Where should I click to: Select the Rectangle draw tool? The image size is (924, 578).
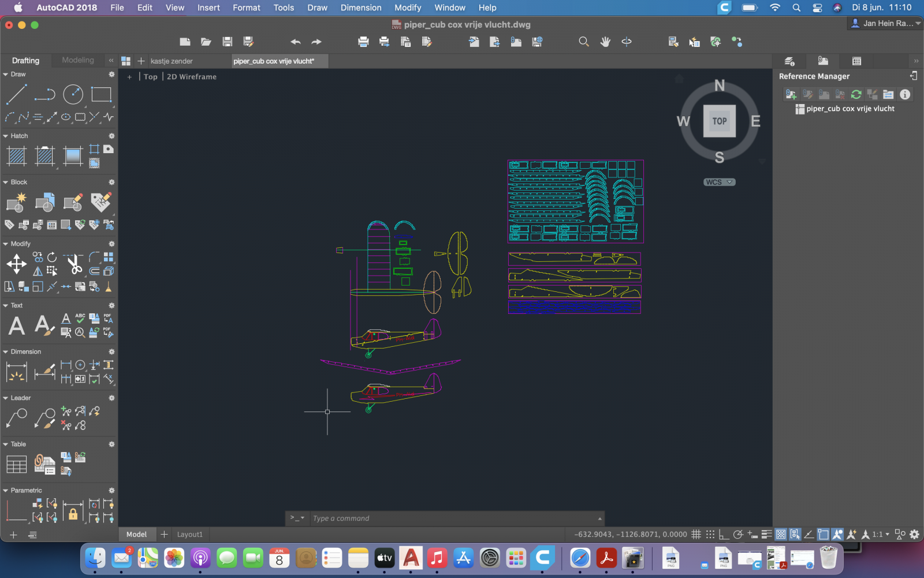tap(101, 94)
